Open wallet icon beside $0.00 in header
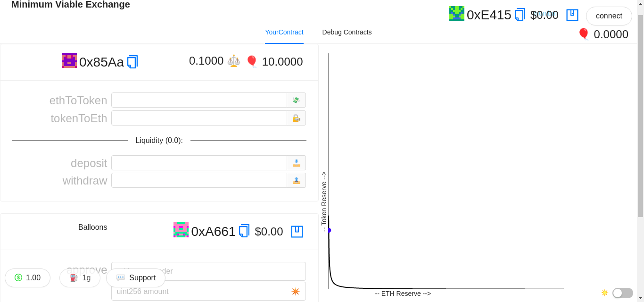The height and width of the screenshot is (302, 644). coord(572,15)
